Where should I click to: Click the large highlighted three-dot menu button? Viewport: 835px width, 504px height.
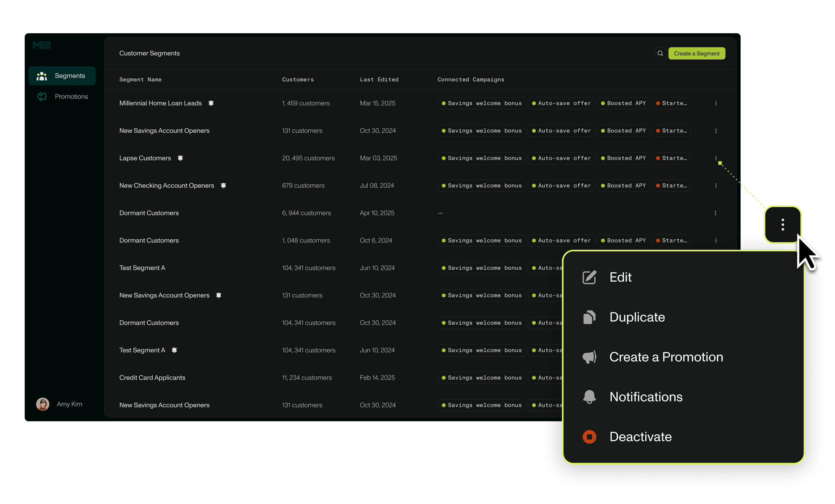782,224
